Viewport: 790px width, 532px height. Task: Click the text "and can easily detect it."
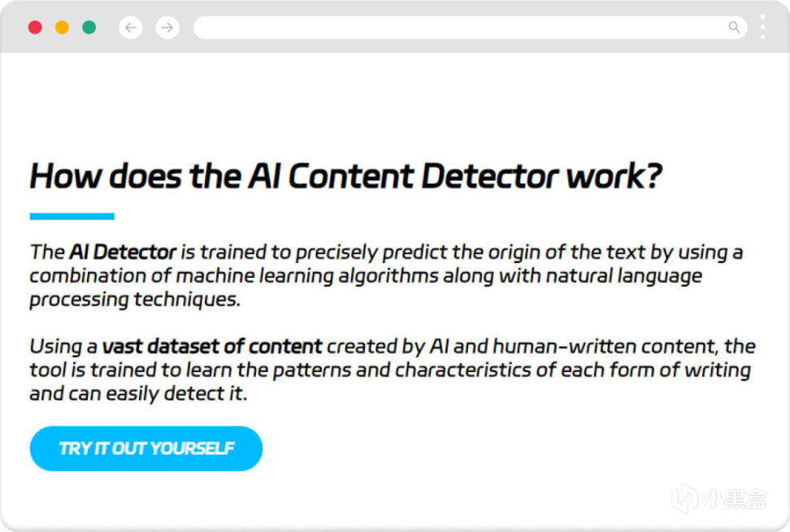(x=138, y=395)
